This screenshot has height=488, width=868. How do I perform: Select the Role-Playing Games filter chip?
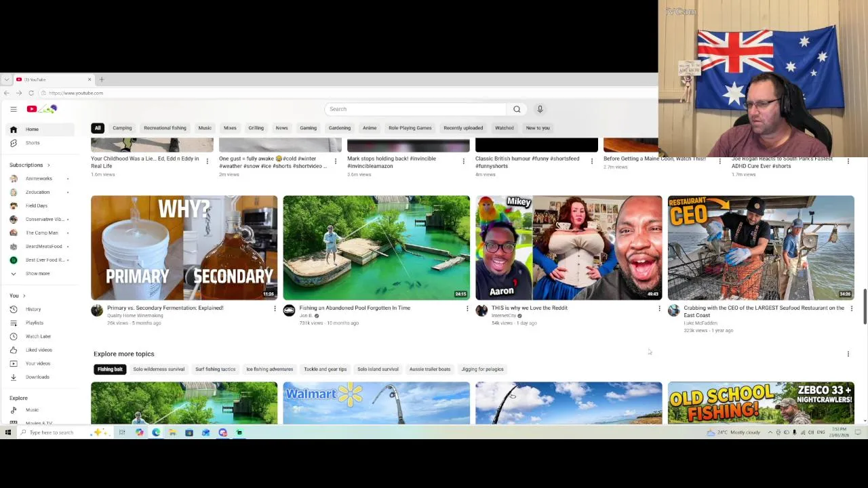pos(410,128)
